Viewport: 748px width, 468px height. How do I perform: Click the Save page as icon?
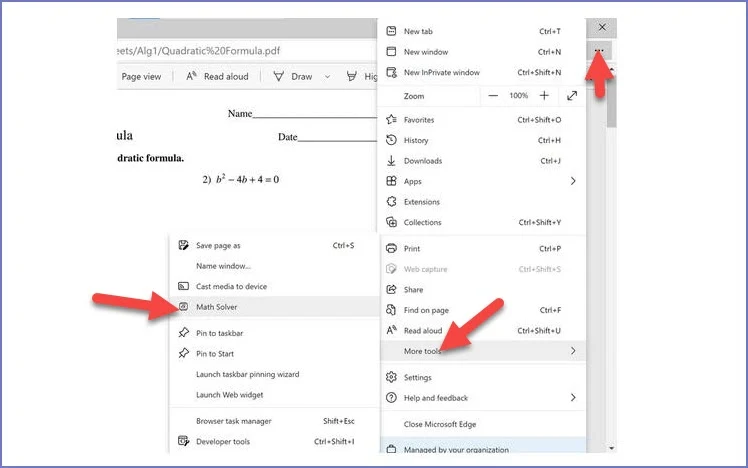pyautogui.click(x=183, y=245)
